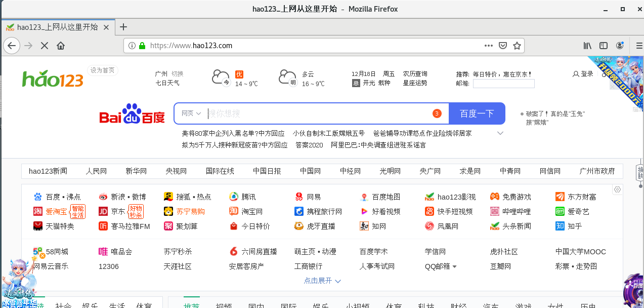Image resolution: width=644 pixels, height=308 pixels.
Task: Focus the 邮箱 input field
Action: (504, 84)
